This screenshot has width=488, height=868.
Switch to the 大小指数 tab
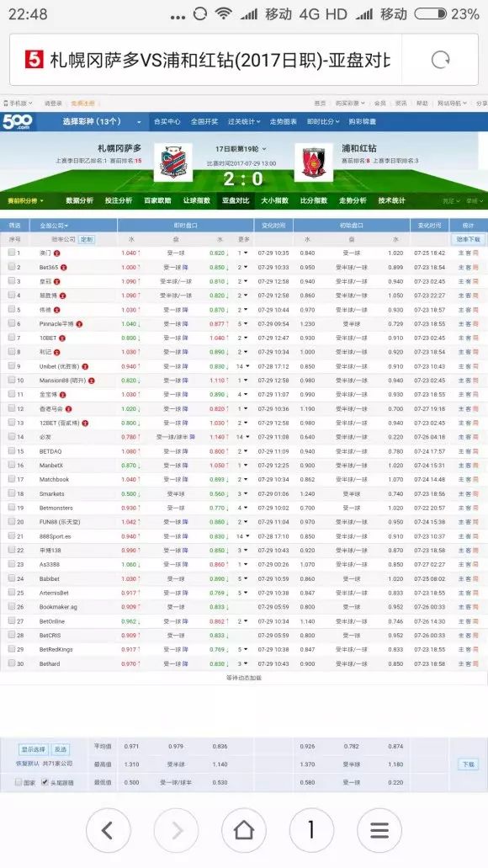click(x=275, y=200)
